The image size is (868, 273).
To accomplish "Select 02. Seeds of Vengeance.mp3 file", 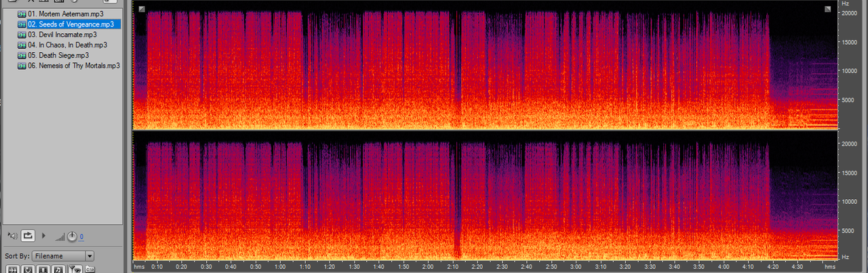I will tap(73, 24).
